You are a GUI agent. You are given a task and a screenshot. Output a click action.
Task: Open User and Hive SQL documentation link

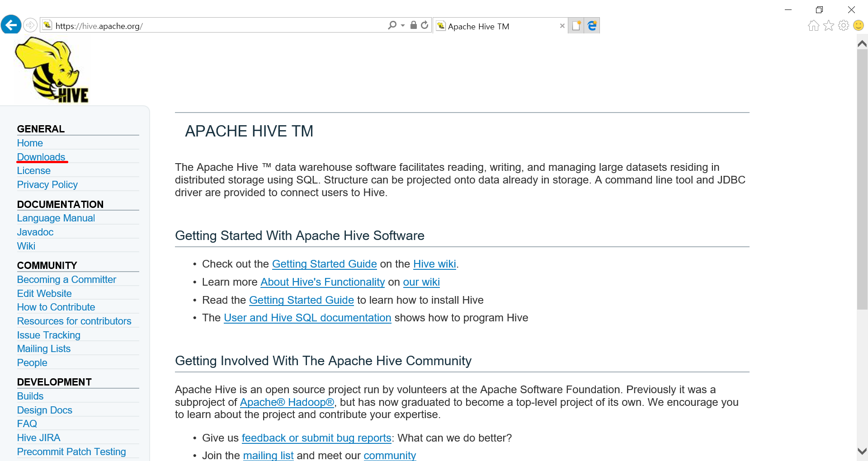(x=307, y=318)
